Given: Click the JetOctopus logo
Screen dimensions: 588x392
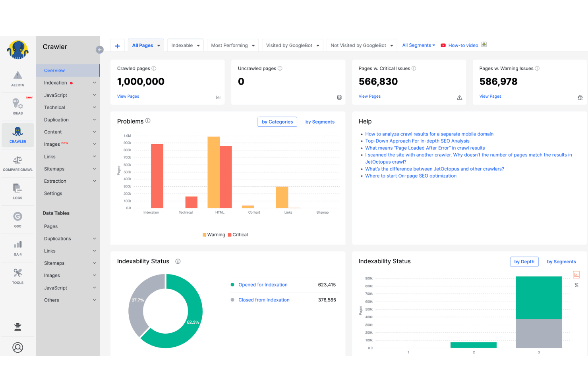Looking at the screenshot, I should (x=18, y=50).
